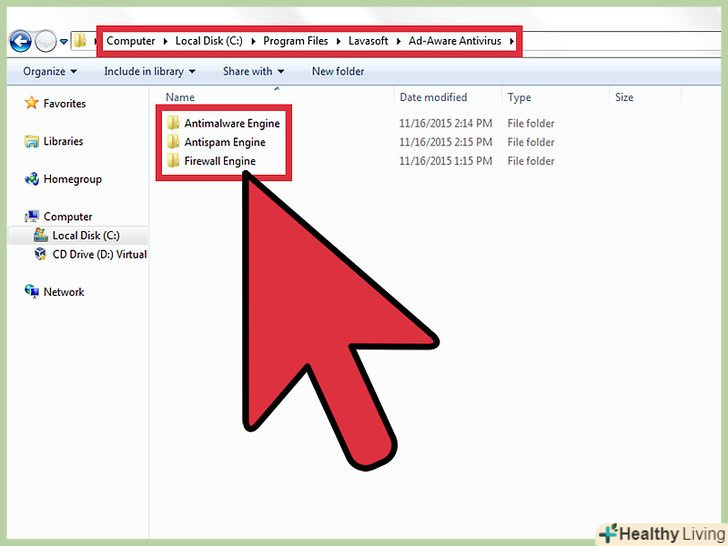Sort by the Type column header
The height and width of the screenshot is (546, 728).
click(x=519, y=98)
